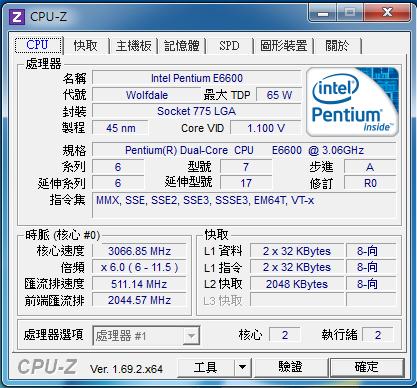Image resolution: width=417 pixels, height=388 pixels.
Task: Click the 2048 KBytes L2 cache value
Action: (297, 284)
